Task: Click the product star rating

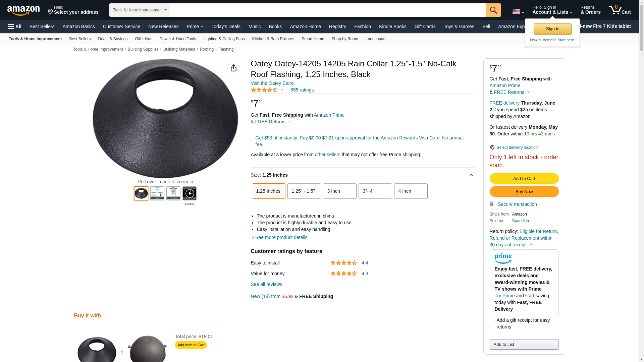Action: tap(264, 90)
